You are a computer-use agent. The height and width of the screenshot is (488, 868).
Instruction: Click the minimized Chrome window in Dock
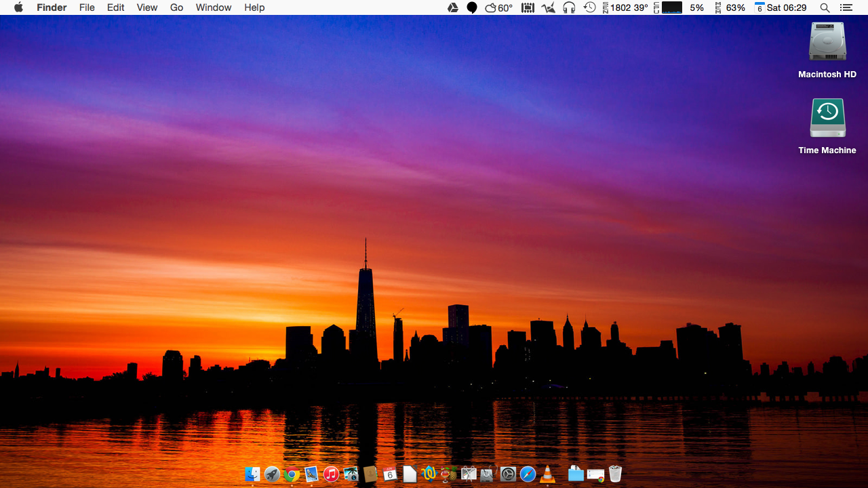[595, 475]
